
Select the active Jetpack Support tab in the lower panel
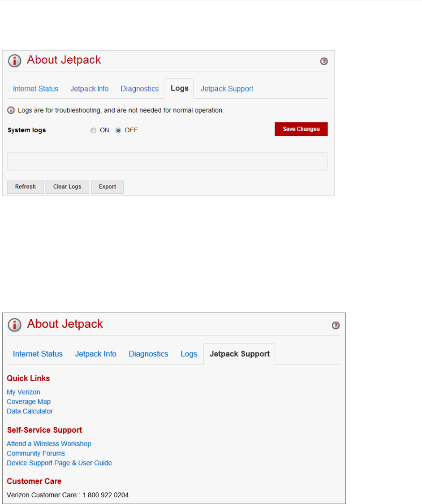coord(239,354)
